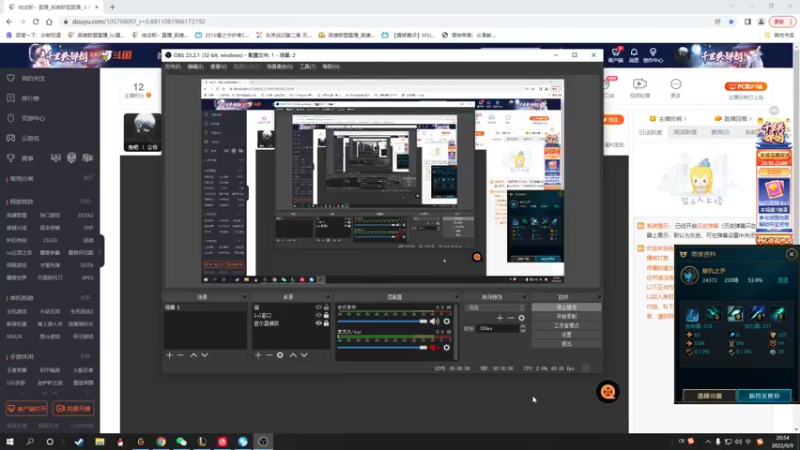Viewport: 800px width, 450px height.
Task: Pop out the OBS Scene Transitions dock panel
Action: (524, 297)
